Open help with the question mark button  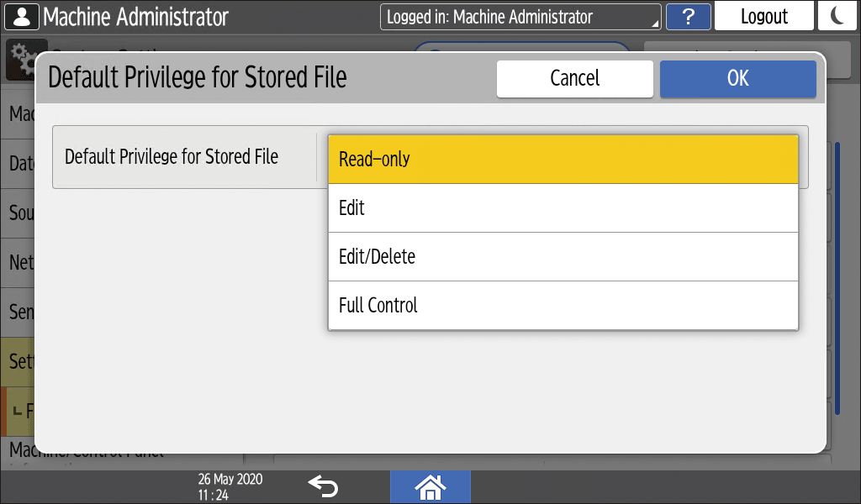[688, 17]
